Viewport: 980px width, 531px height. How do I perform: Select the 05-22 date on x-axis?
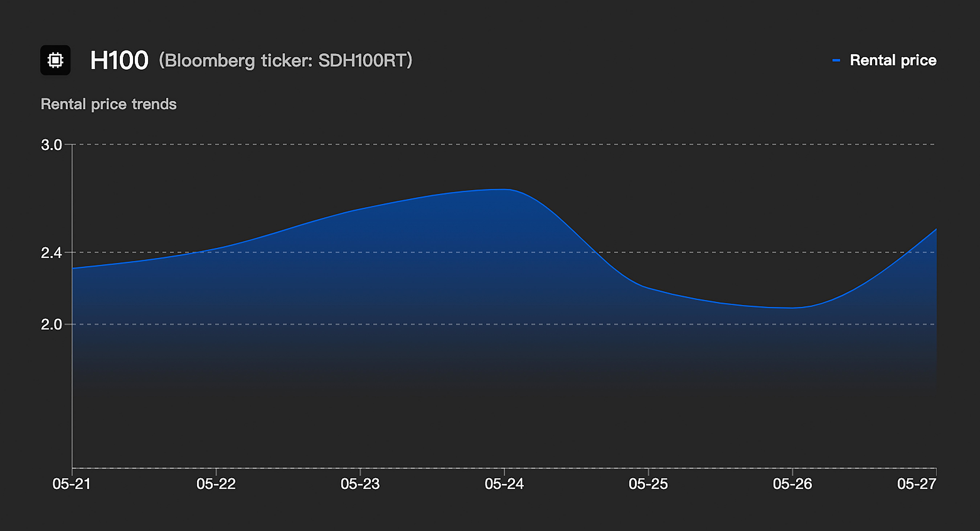[x=216, y=484]
